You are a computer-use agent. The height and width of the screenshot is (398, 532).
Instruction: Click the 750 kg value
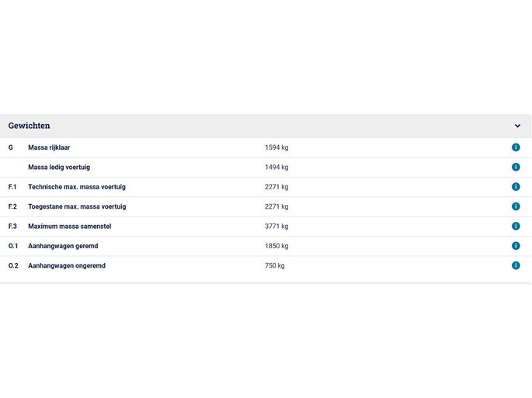[274, 266]
